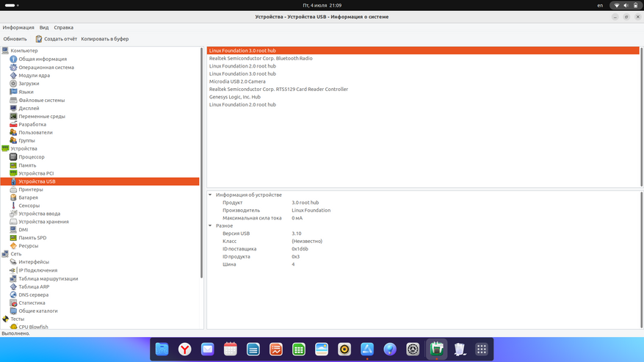This screenshot has width=644, height=362.
Task: Open Общие каталоги entry
Action: (37, 311)
